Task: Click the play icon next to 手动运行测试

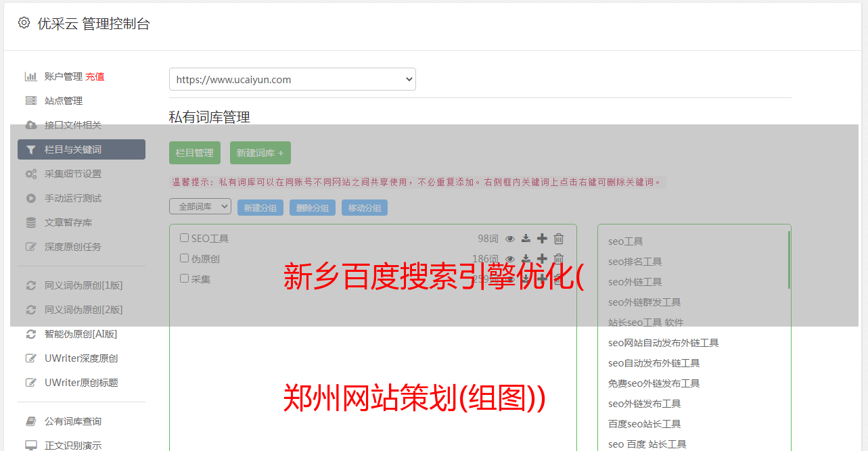Action: pos(31,198)
